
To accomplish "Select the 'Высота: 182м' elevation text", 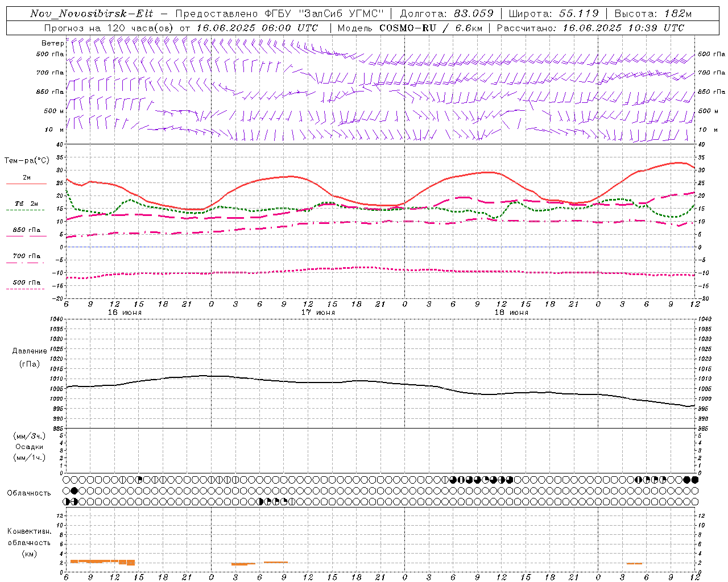I will (653, 14).
